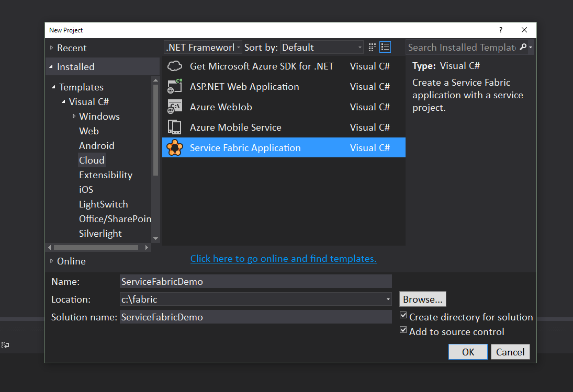The width and height of the screenshot is (573, 392).
Task: Expand the Windows tree node
Action: [x=74, y=116]
